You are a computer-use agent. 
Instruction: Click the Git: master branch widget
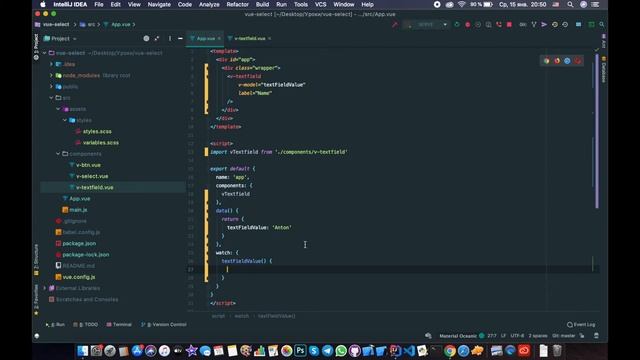[x=564, y=336]
